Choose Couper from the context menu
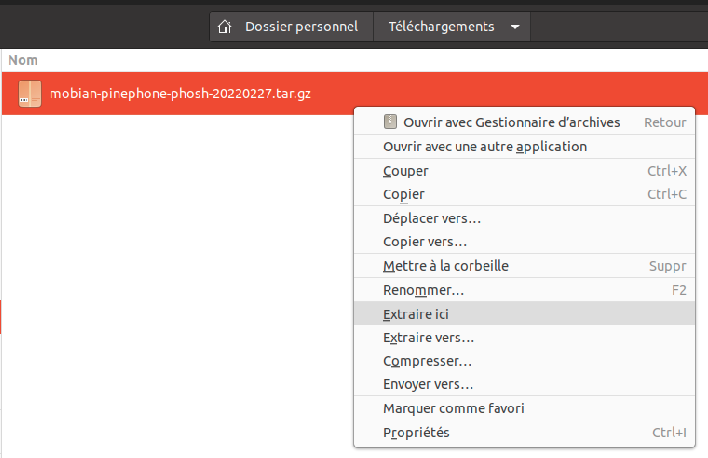This screenshot has height=458, width=708. (x=406, y=171)
